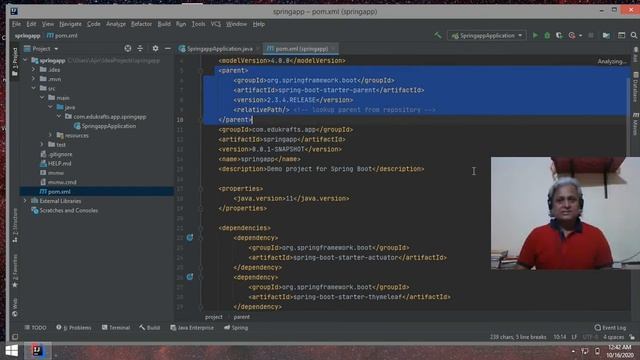The image size is (640, 360).
Task: Locate current file in Project panel
Action: pos(128,49)
